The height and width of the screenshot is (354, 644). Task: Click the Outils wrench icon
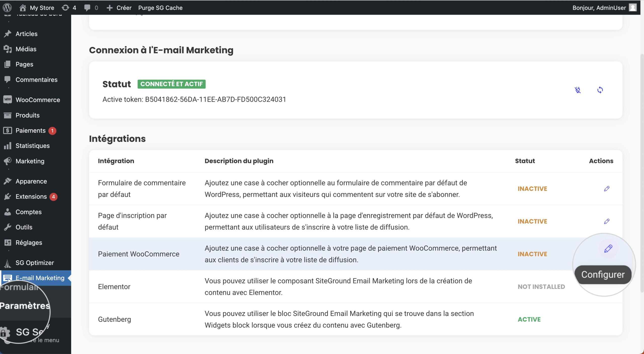point(8,227)
